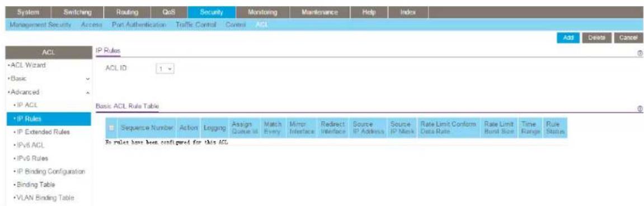Open the Access submenu

click(92, 25)
